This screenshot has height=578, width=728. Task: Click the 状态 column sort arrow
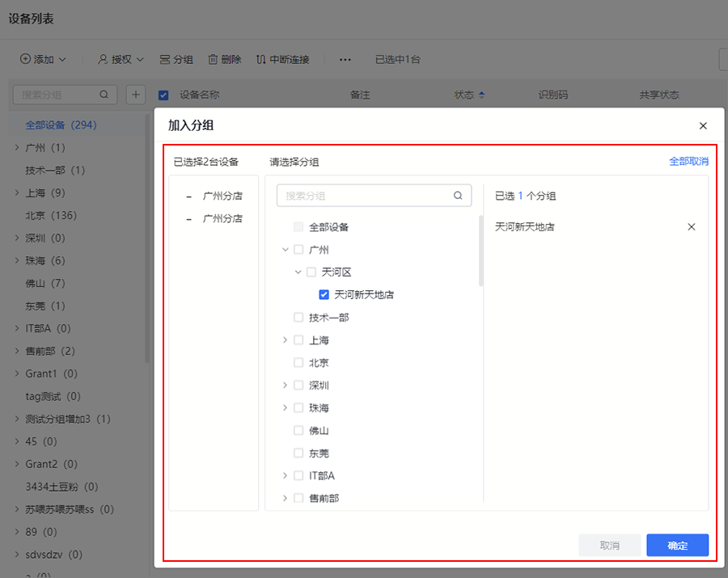pyautogui.click(x=481, y=95)
